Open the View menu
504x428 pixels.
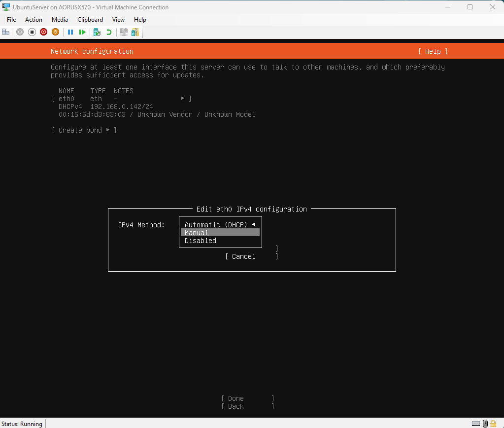118,20
